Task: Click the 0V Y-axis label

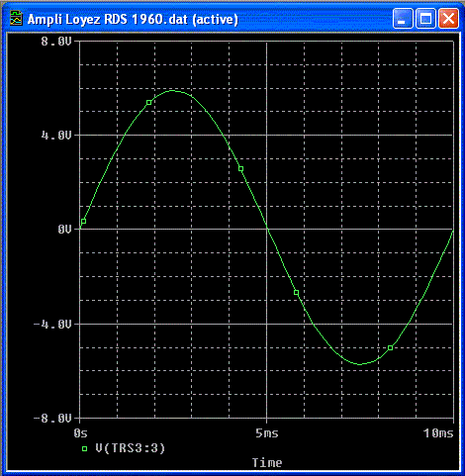Action: tap(64, 230)
